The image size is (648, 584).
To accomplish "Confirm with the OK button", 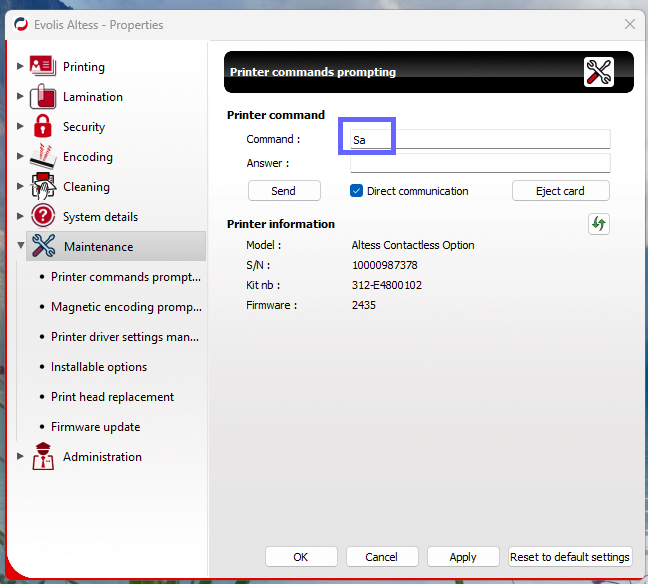I will coord(301,557).
